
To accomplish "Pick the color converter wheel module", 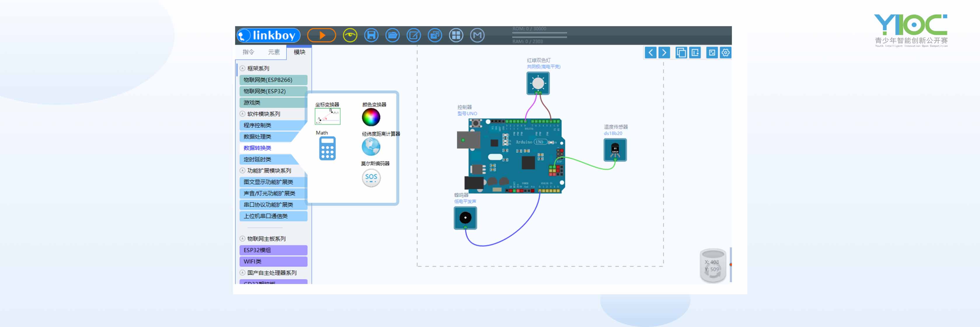I will 371,117.
